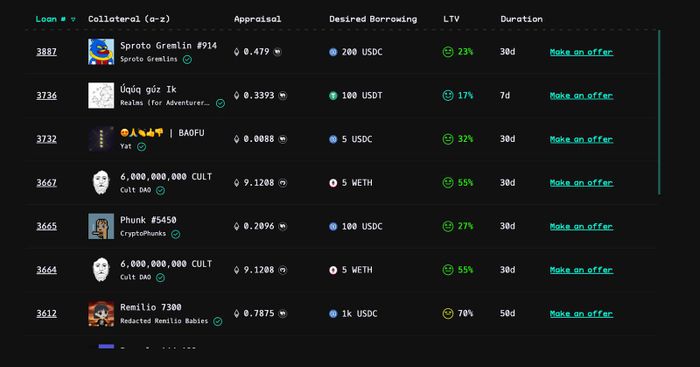
Task: Click the Ethereum symbol next to 0.7875
Action: point(237,313)
